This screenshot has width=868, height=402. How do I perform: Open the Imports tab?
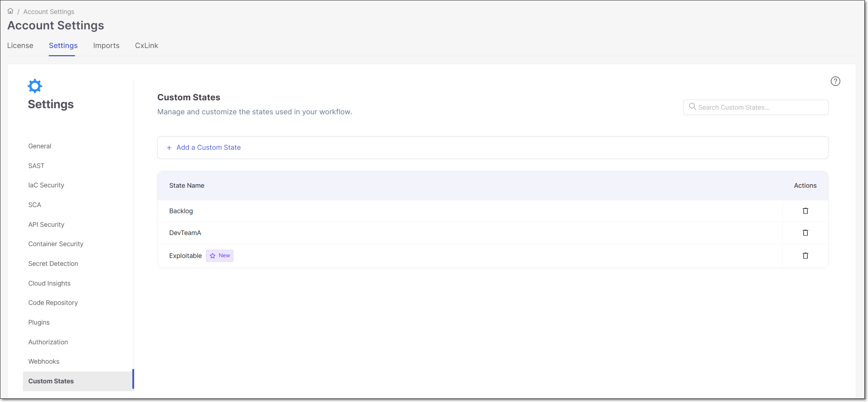[x=106, y=46]
